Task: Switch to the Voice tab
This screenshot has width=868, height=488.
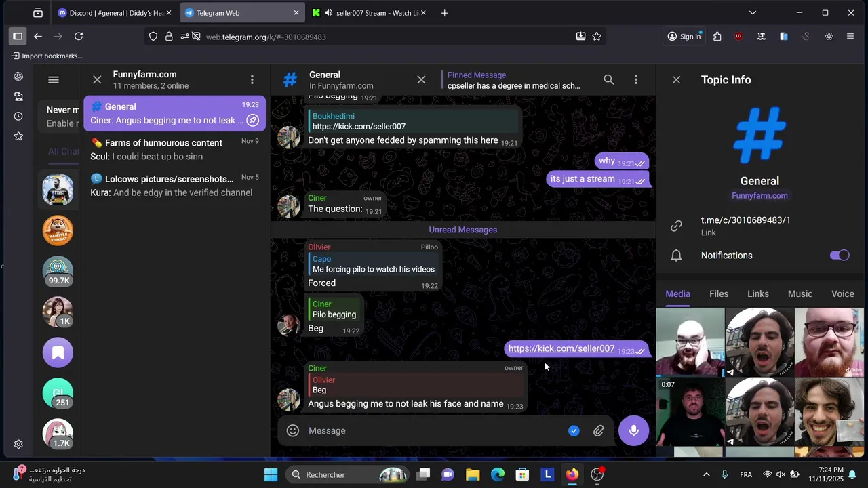Action: (x=843, y=293)
